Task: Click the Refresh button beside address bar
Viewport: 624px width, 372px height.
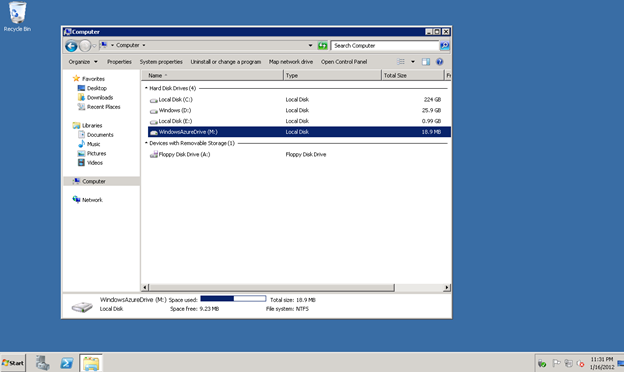Action: [x=322, y=46]
